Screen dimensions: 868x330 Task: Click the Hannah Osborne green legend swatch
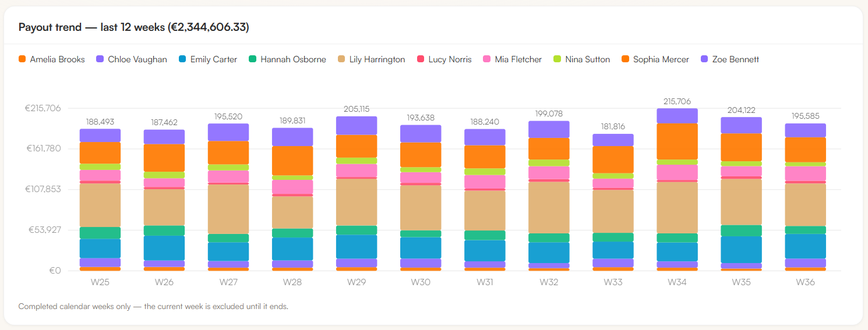(x=253, y=59)
